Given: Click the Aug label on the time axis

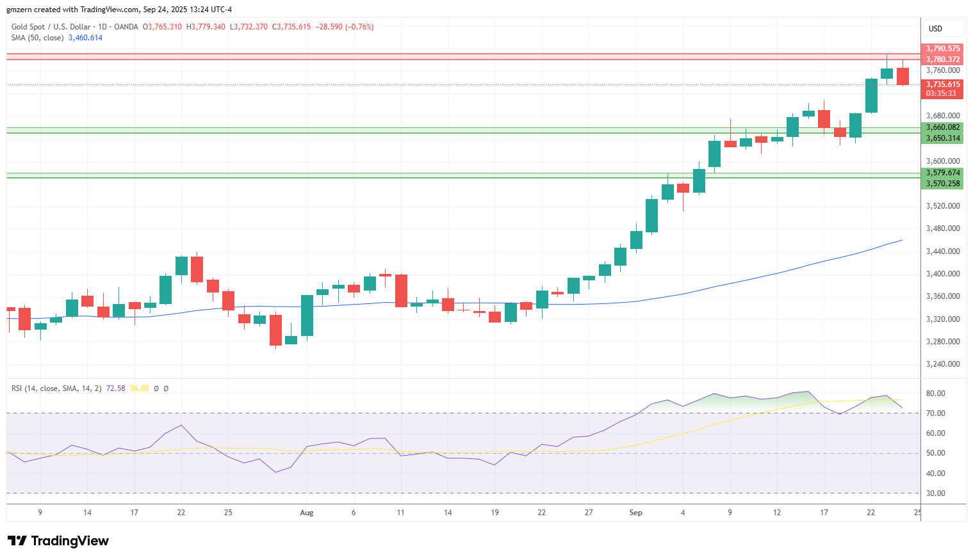Looking at the screenshot, I should coord(307,513).
